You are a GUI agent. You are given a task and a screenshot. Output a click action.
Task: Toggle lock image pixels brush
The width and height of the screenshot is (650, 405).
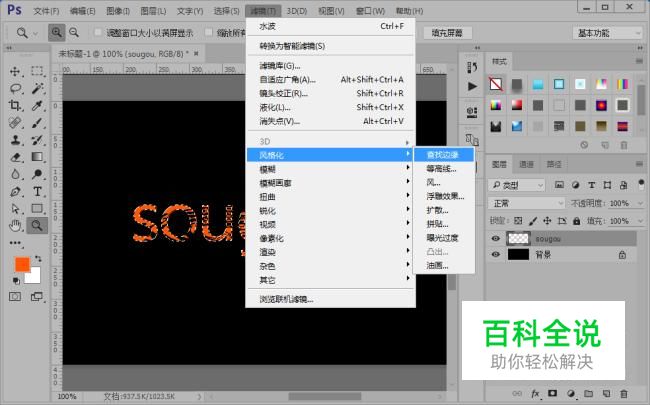click(x=533, y=221)
